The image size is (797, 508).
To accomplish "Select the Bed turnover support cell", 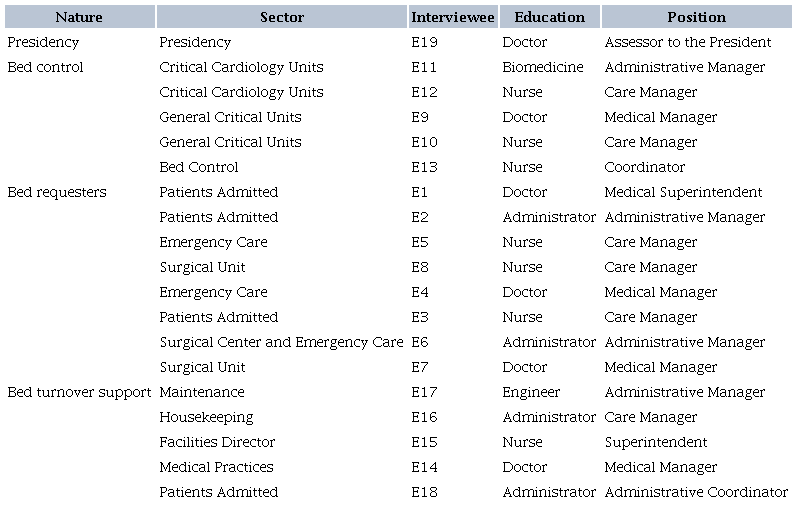I will [x=79, y=392].
